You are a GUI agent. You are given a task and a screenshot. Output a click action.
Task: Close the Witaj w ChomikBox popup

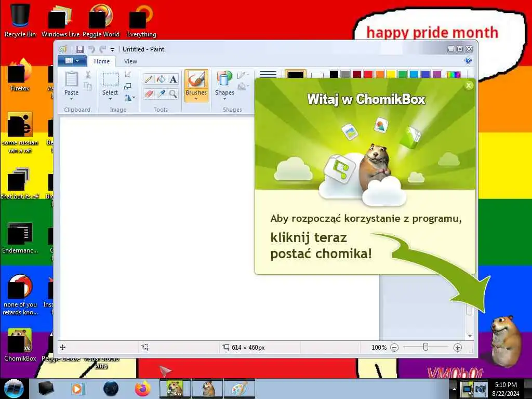coord(469,86)
